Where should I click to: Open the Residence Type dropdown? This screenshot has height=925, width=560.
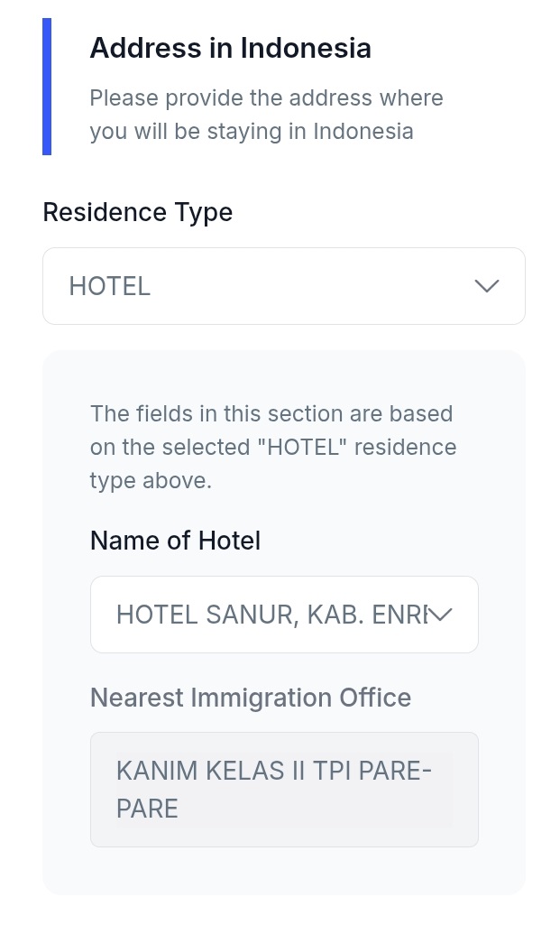click(283, 286)
